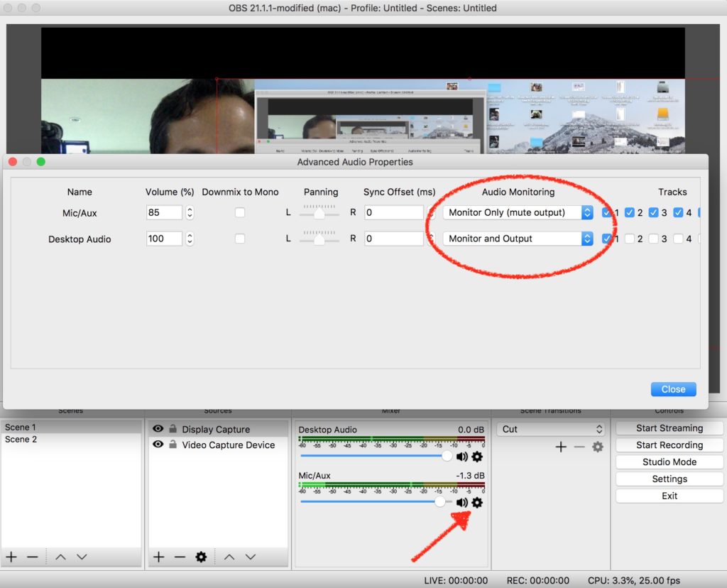Screen dimensions: 727x588
Task: Hide the Display Capture source
Action: [158, 429]
